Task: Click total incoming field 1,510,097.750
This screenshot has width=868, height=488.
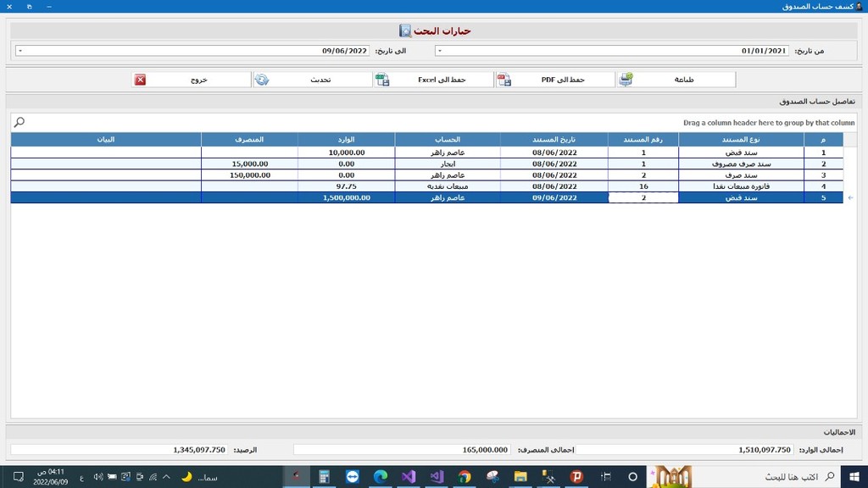Action: [x=685, y=450]
